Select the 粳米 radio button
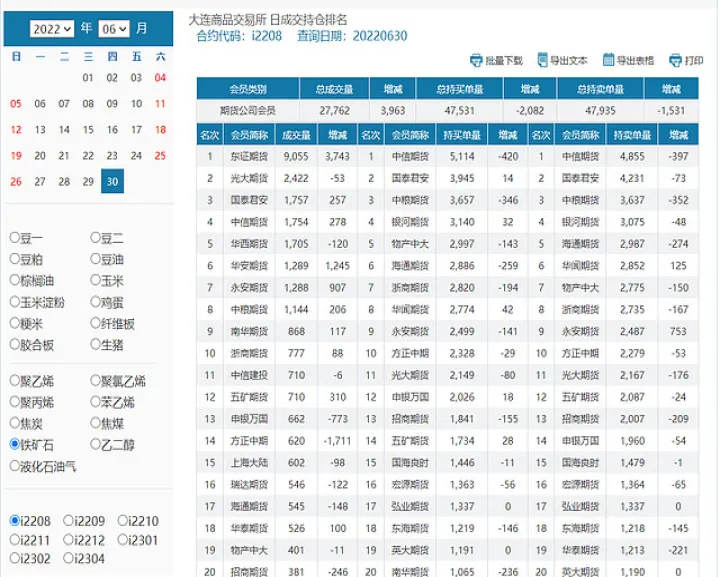Screen dimensions: 720x577 (15, 323)
